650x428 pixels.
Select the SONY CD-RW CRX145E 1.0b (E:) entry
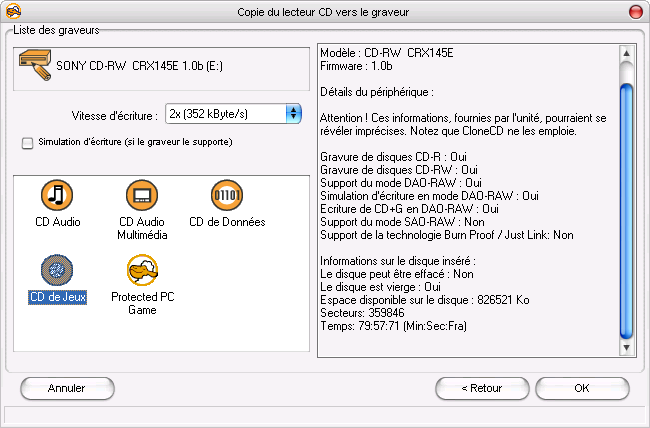coord(161,68)
